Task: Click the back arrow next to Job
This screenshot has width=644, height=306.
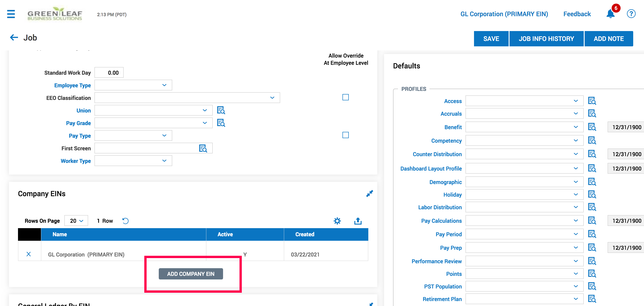Action: (14, 38)
